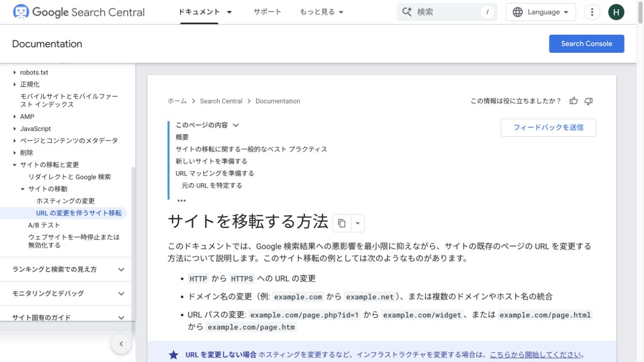Jump to 新しいサイトを準備する section
Screen dimensions: 644x362
click(x=211, y=161)
